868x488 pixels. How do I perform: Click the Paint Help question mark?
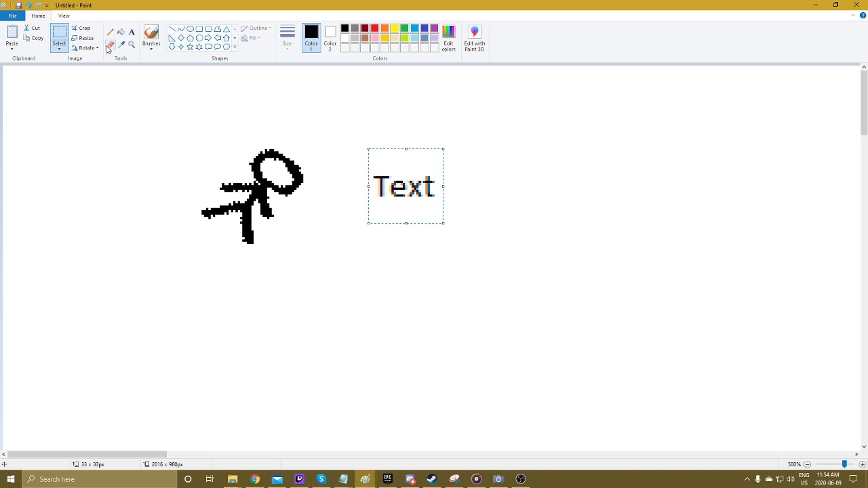862,16
